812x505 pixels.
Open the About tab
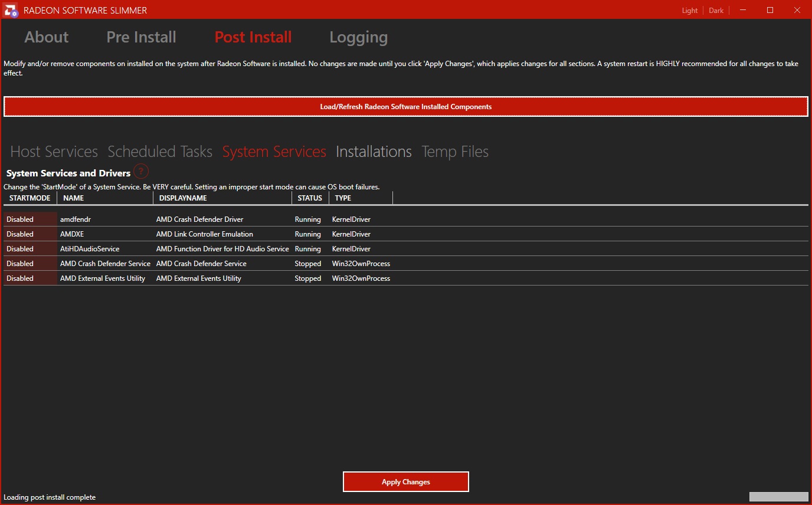(47, 37)
